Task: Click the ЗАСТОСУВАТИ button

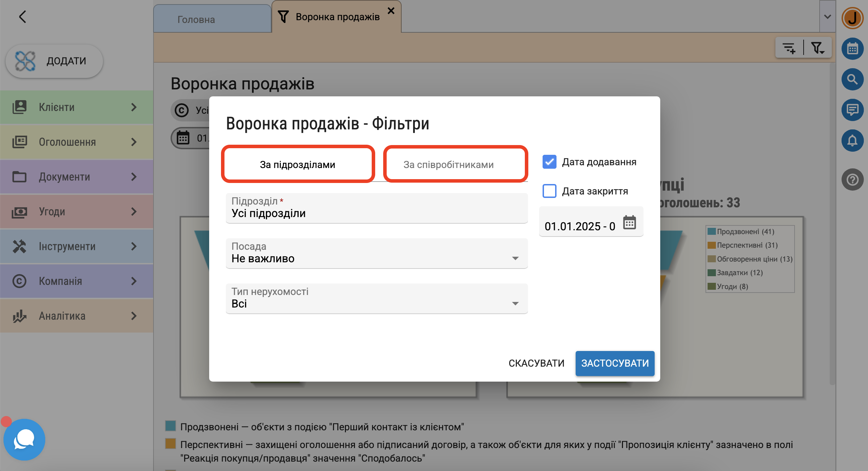Action: [615, 363]
